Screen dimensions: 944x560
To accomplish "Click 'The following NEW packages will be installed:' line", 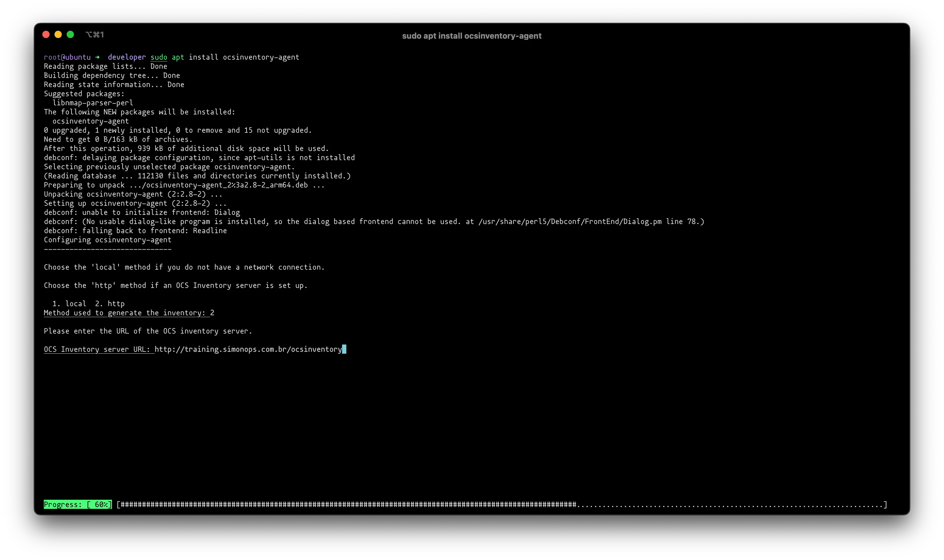I will pos(140,112).
